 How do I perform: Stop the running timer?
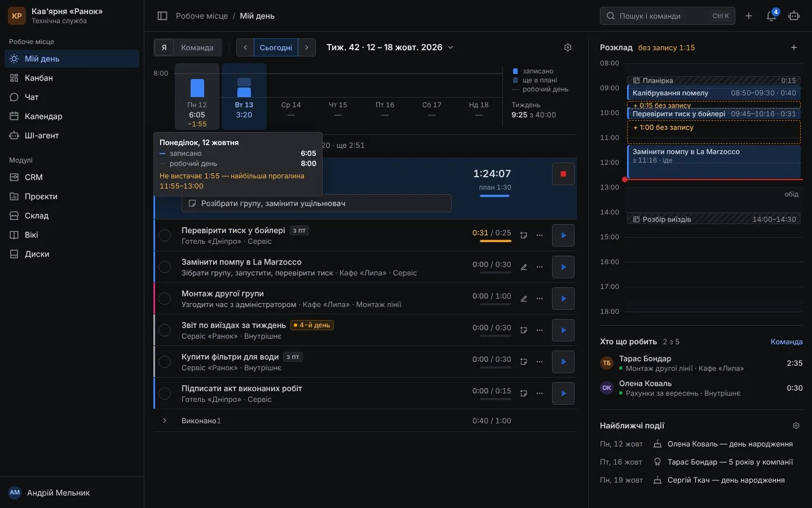point(563,174)
